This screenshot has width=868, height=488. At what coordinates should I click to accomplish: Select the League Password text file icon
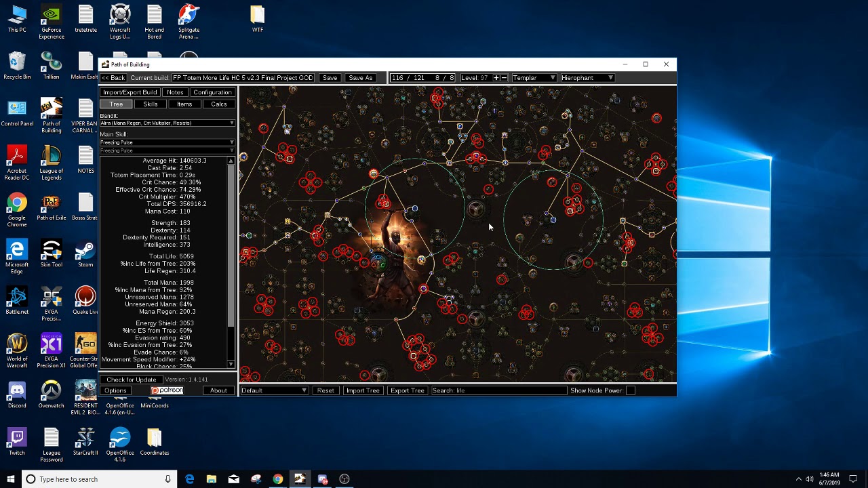[x=52, y=445]
